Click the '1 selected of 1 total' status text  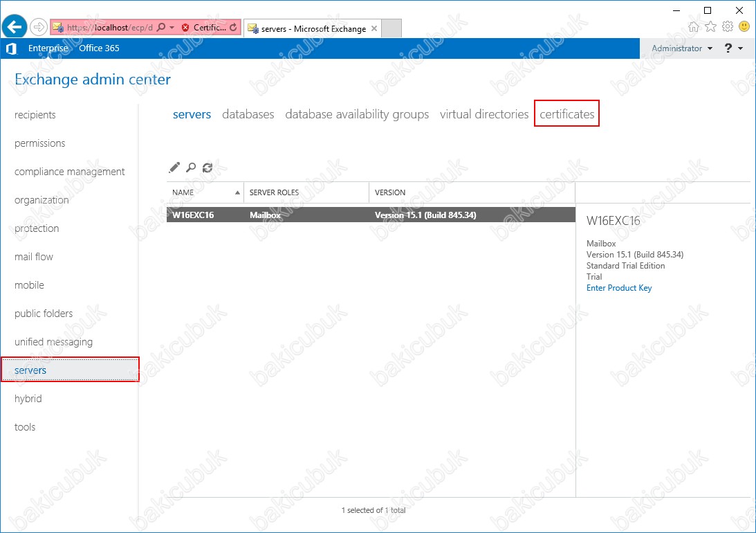pos(374,510)
